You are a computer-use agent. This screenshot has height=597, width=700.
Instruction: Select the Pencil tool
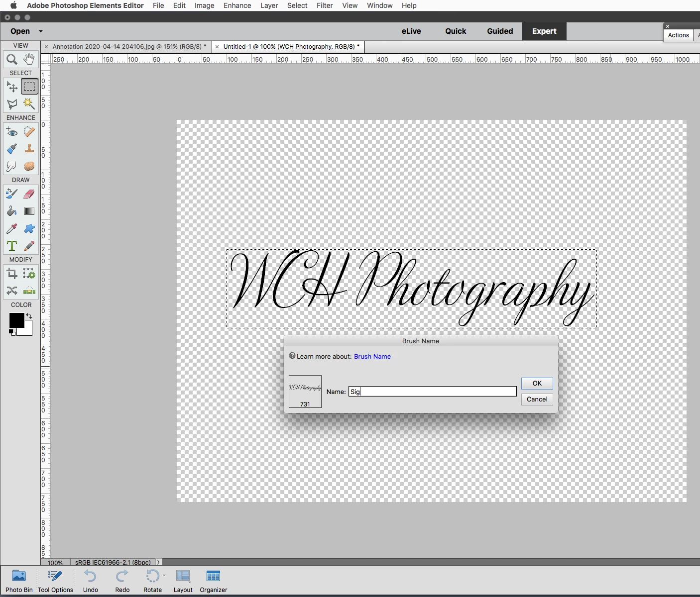(x=29, y=246)
